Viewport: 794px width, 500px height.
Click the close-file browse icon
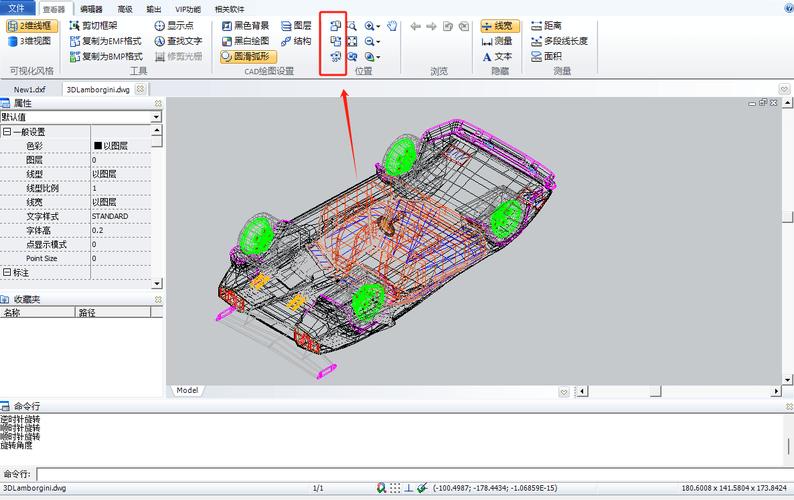pyautogui.click(x=464, y=26)
